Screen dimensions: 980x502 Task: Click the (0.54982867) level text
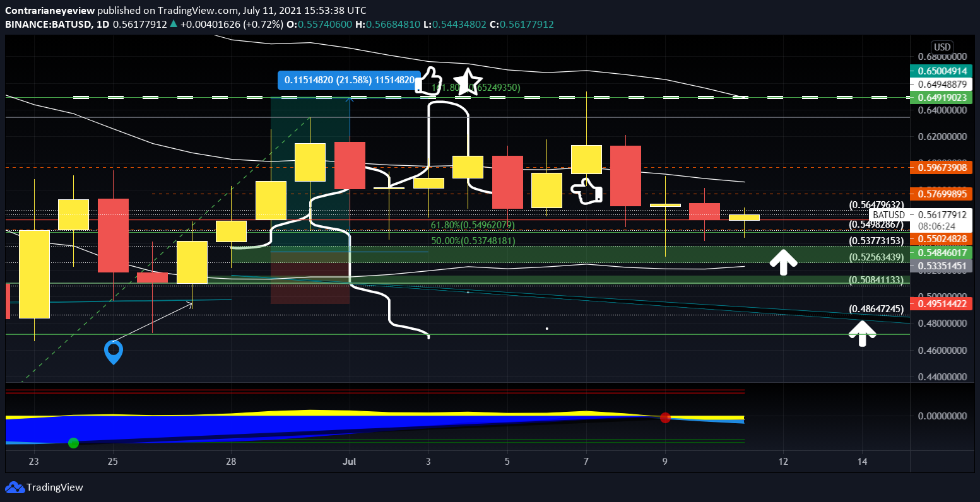[x=877, y=225]
